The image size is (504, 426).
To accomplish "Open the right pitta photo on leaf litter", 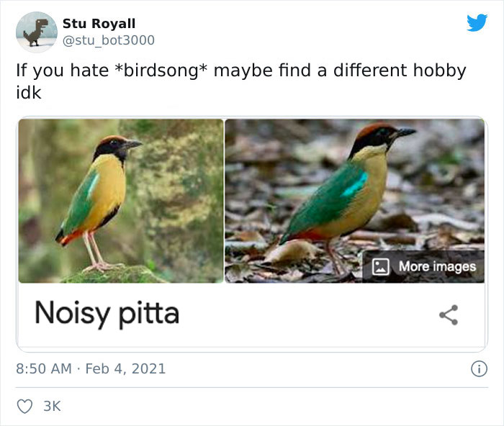I will 354,201.
